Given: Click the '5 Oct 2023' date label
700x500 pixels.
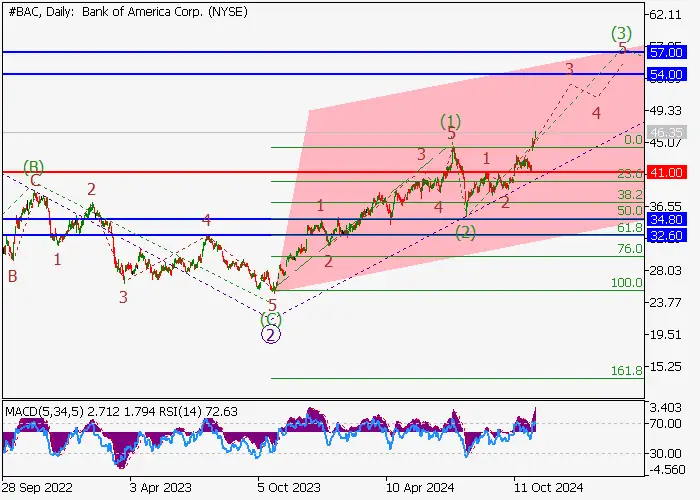Looking at the screenshot, I should click(x=289, y=487).
